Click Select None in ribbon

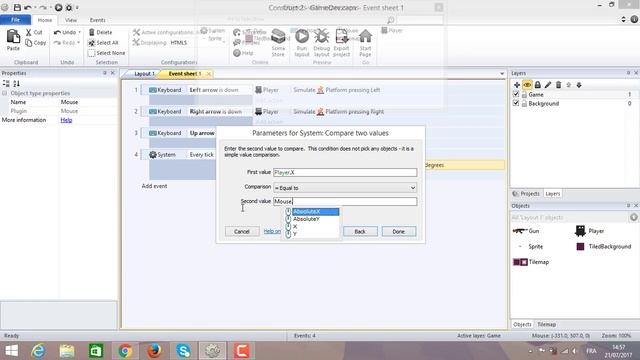point(107,53)
